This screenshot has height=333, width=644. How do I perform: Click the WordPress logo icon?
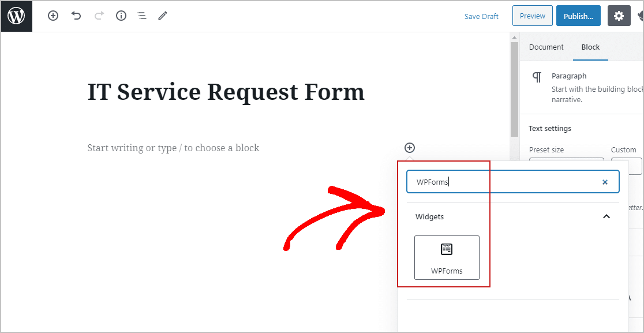click(x=16, y=16)
